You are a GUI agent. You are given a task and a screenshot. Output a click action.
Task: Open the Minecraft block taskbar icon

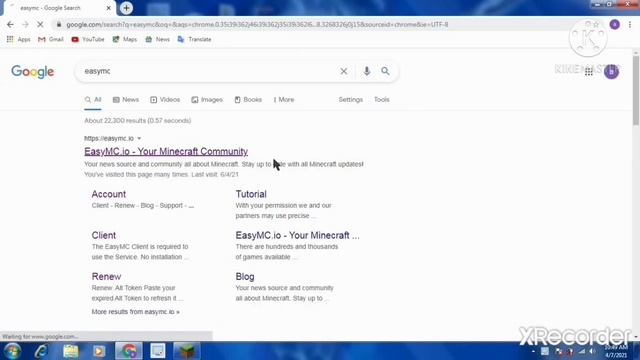(187, 351)
